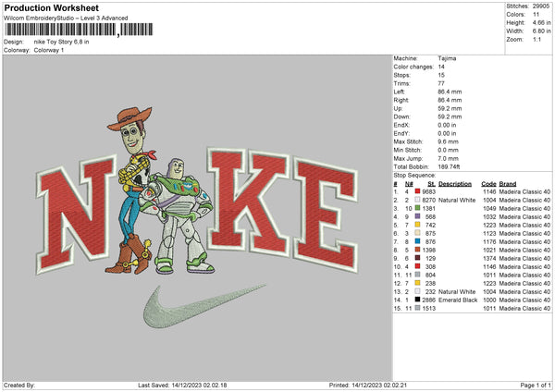Screen dimensions: 555x392
Task: Click the 'Right:' measurement label
Action: point(401,100)
